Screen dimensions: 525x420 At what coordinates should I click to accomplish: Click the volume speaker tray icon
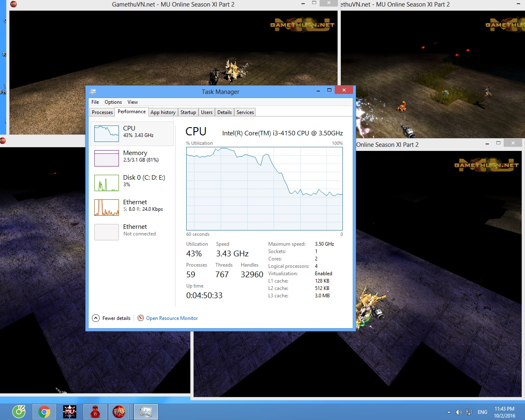(x=459, y=412)
